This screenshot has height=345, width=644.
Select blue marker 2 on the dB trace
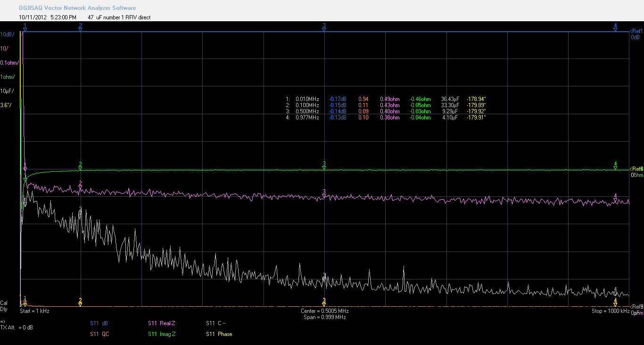(x=81, y=27)
